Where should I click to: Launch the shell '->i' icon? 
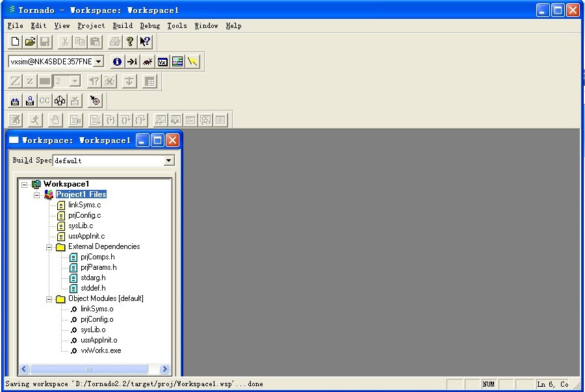132,62
